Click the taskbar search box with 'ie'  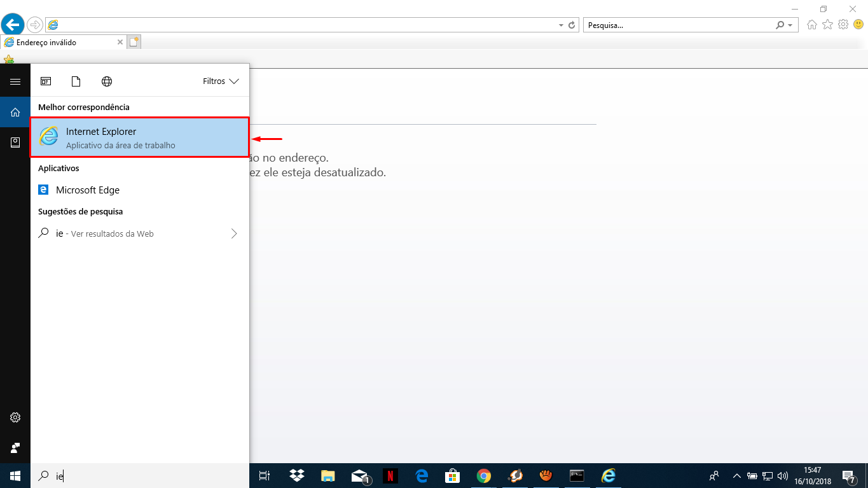click(140, 475)
